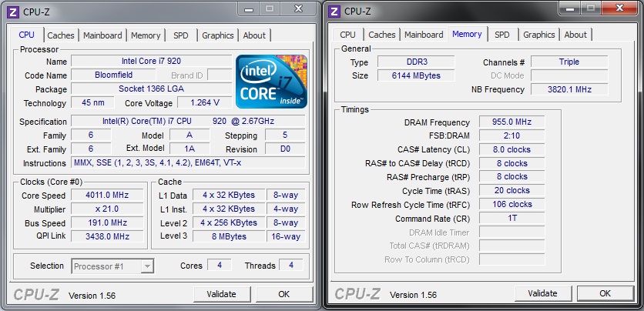Open the Caches tab in left CPU-Z window
Screen dimensions: 644x311
click(x=61, y=35)
